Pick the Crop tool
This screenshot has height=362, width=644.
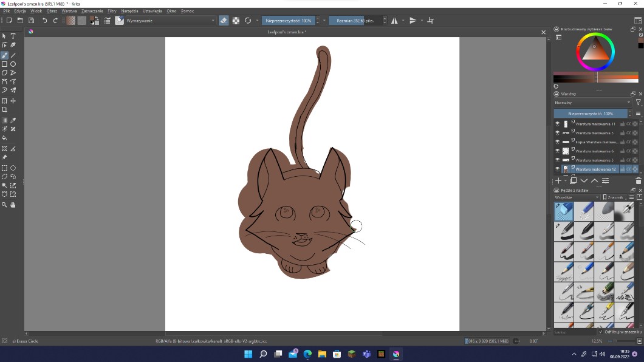coord(4,110)
